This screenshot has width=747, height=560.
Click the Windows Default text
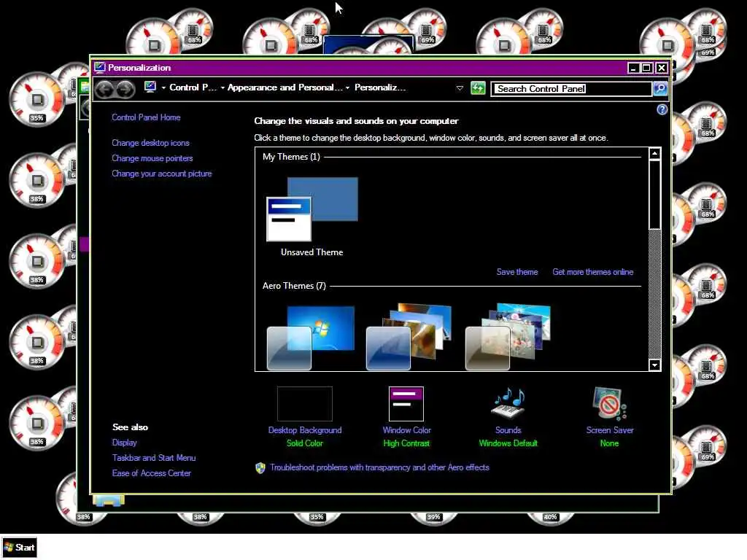(508, 443)
